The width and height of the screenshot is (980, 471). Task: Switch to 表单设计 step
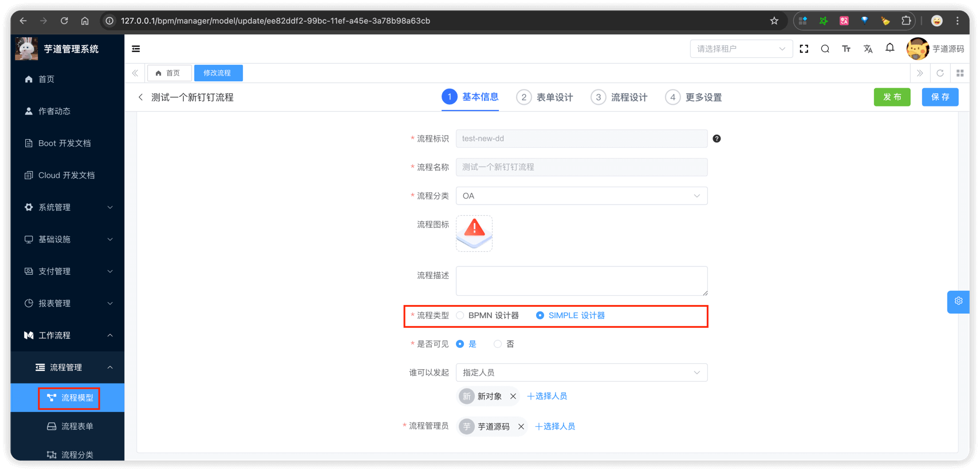545,97
